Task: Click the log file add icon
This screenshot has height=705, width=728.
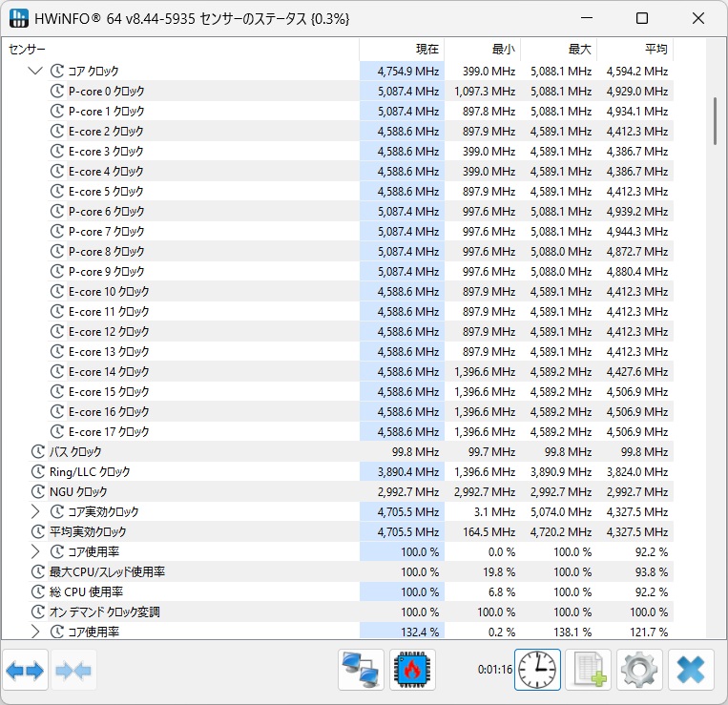Action: [589, 670]
